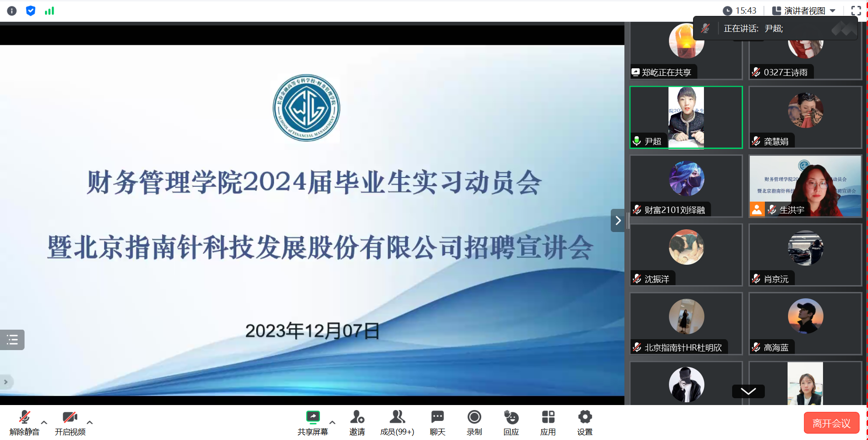
Task: Open the 回应 reactions menu
Action: click(x=511, y=423)
